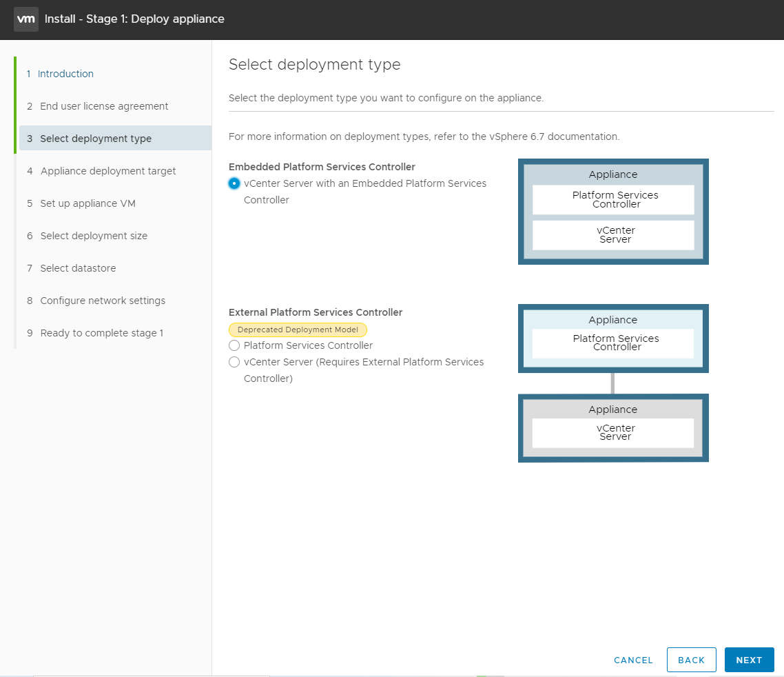The image size is (784, 677).
Task: Select vCenter Server with Embedded Platform Services Controller
Action: coord(234,183)
